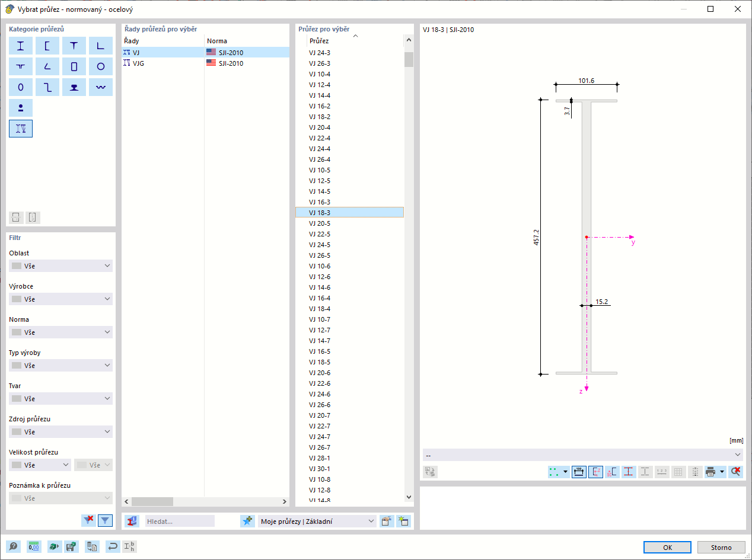Select the inclined angle section category
This screenshot has height=560, width=752.
coord(47,66)
